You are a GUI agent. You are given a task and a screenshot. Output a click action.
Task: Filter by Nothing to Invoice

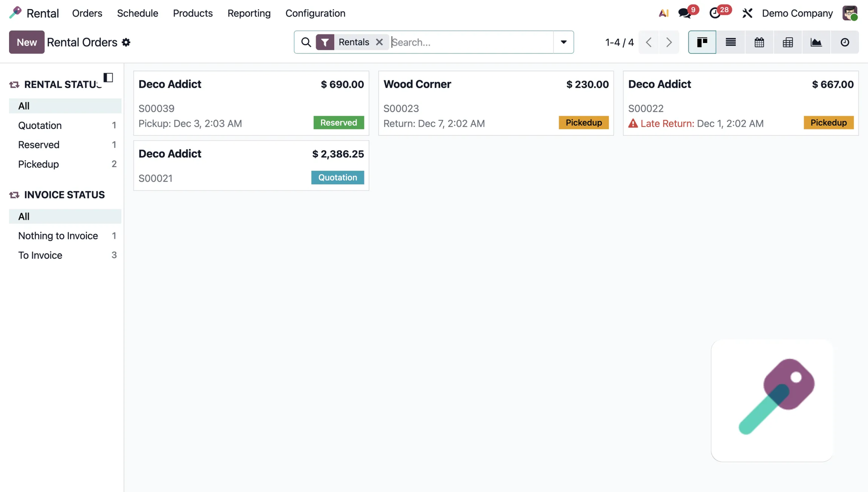(65, 236)
